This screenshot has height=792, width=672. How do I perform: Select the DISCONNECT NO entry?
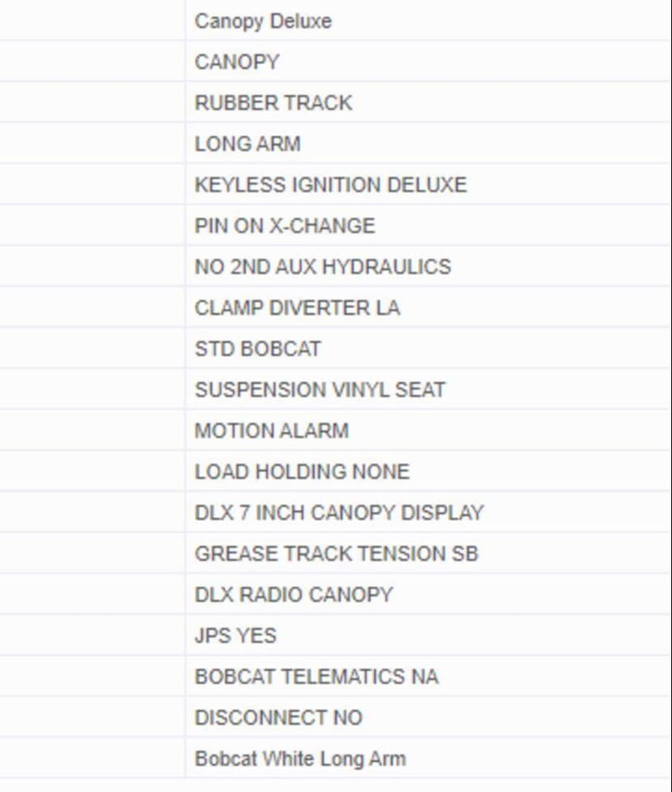(278, 717)
